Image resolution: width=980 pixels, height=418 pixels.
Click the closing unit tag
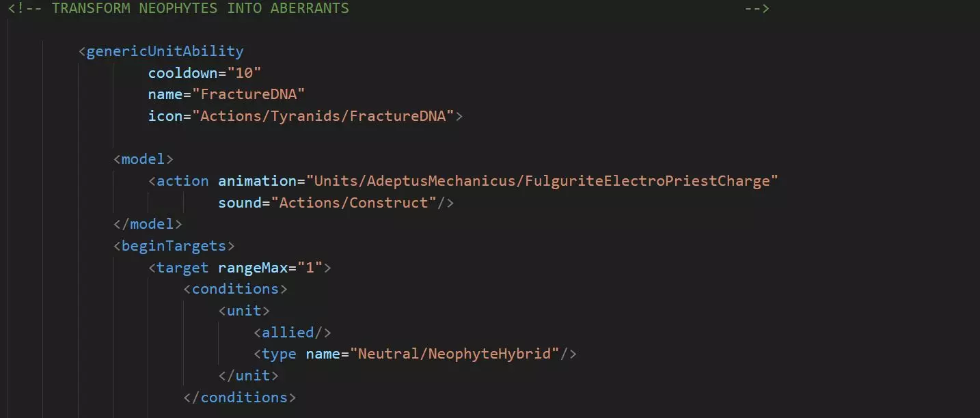point(248,376)
